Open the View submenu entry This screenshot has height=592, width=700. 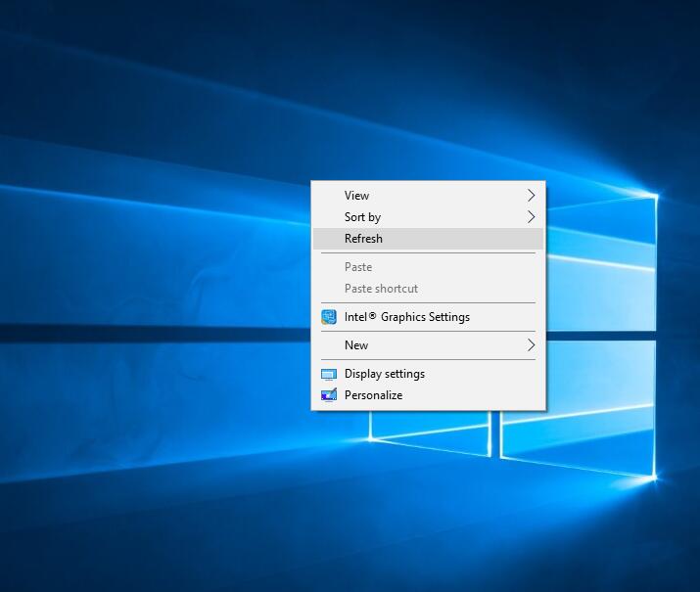(x=428, y=196)
